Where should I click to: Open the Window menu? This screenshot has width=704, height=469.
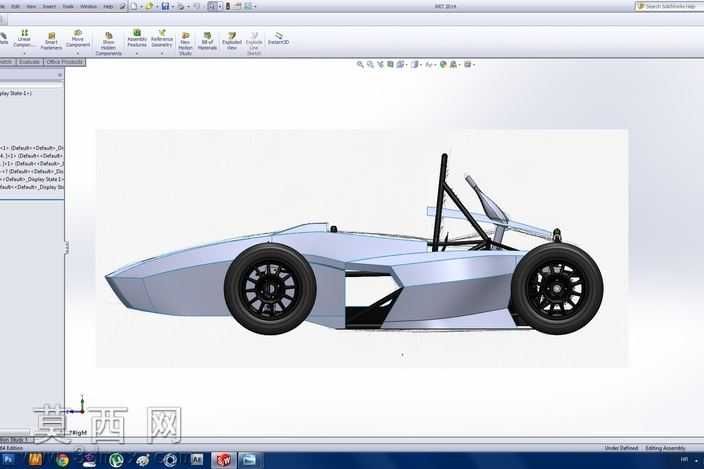pos(88,6)
